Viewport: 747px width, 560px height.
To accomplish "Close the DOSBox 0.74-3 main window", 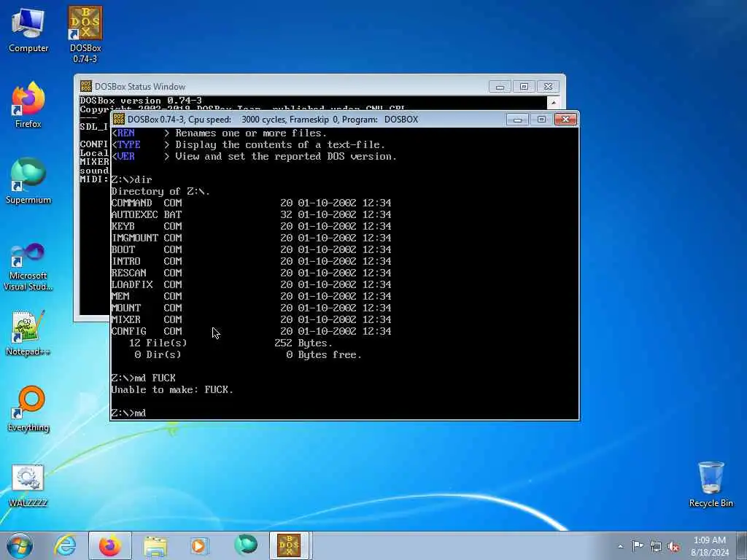I will pos(565,120).
